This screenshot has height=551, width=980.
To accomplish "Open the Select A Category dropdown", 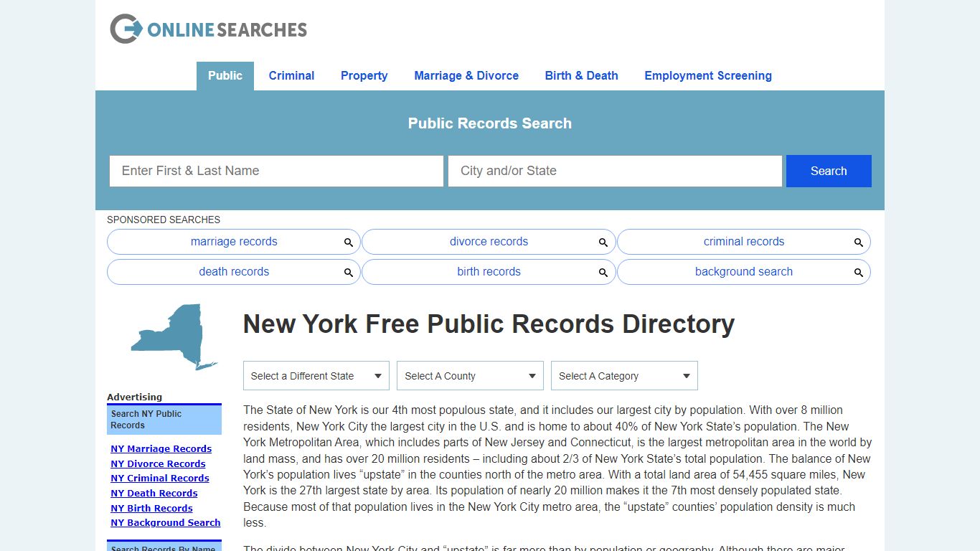I will 624,376.
